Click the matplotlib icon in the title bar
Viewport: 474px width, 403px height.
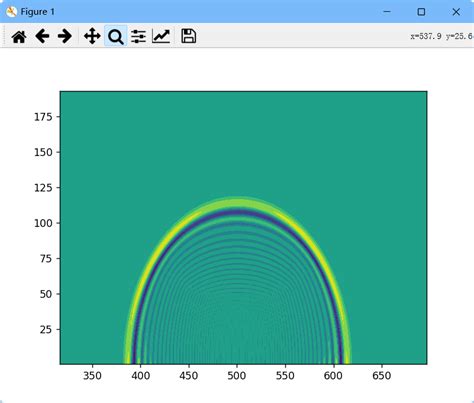11,12
